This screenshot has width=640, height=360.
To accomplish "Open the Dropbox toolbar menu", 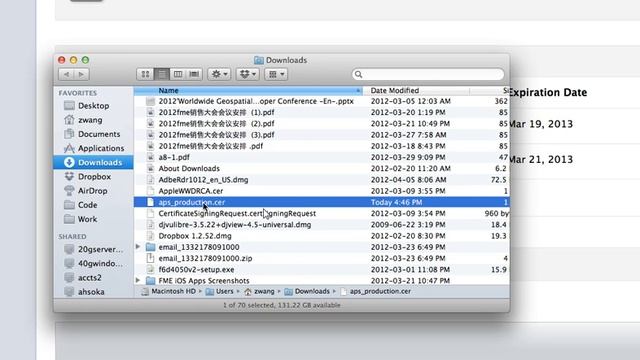I will pos(247,74).
